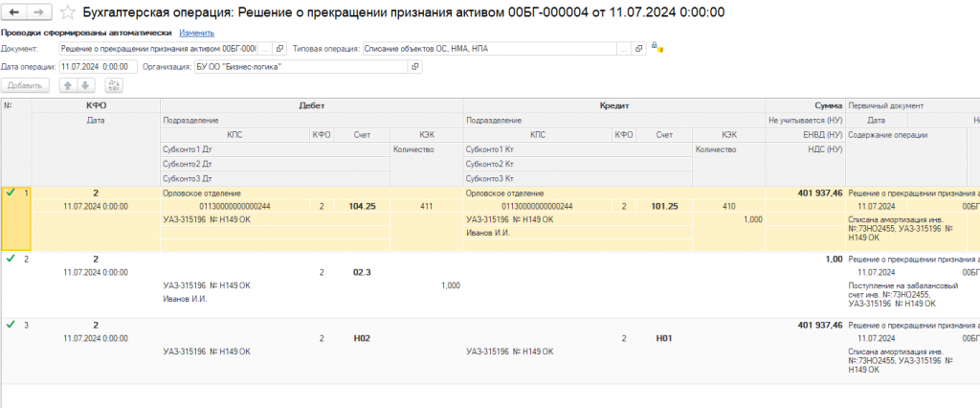Click the Дата операции field
Viewport: 980px width, 408px height.
(99, 66)
